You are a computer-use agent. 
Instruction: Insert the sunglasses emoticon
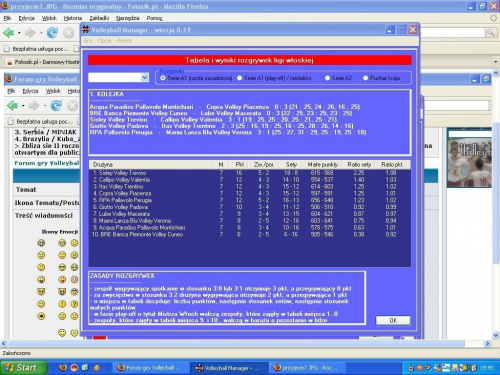[x=62, y=267]
